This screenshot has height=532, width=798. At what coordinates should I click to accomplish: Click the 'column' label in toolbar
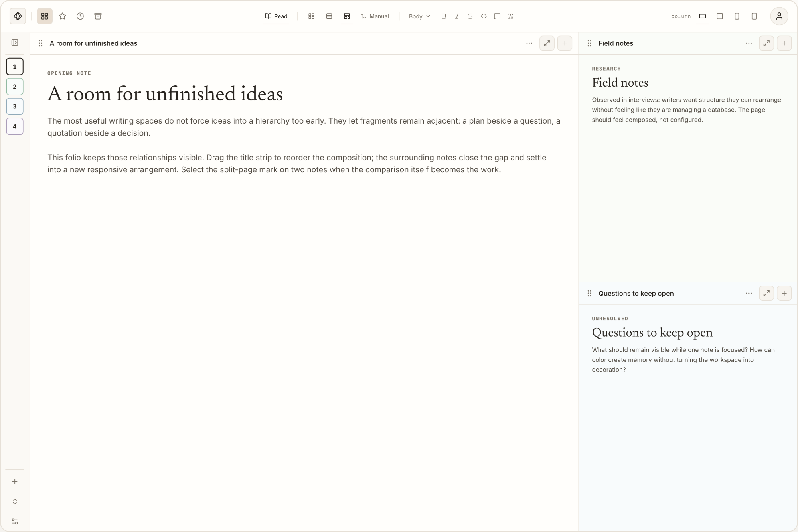click(681, 16)
